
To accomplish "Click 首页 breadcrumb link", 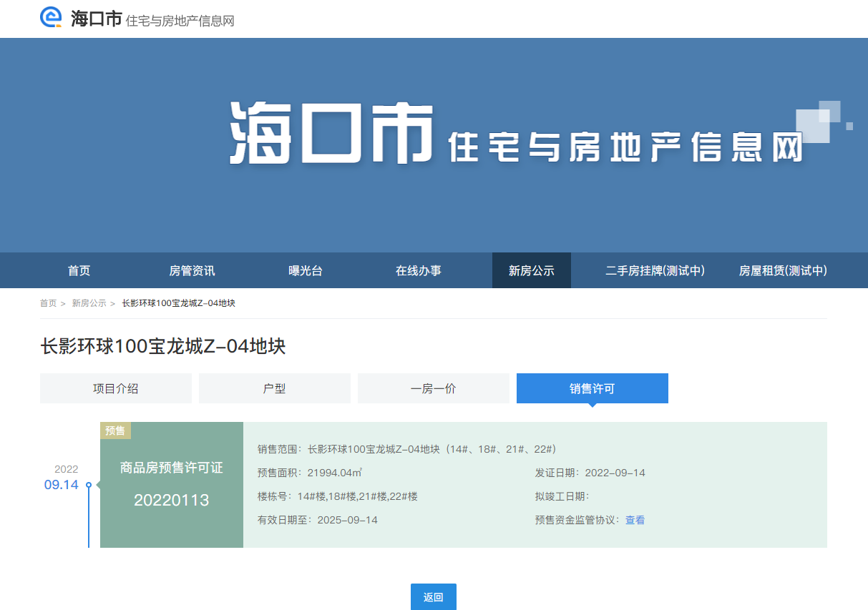I will (48, 303).
